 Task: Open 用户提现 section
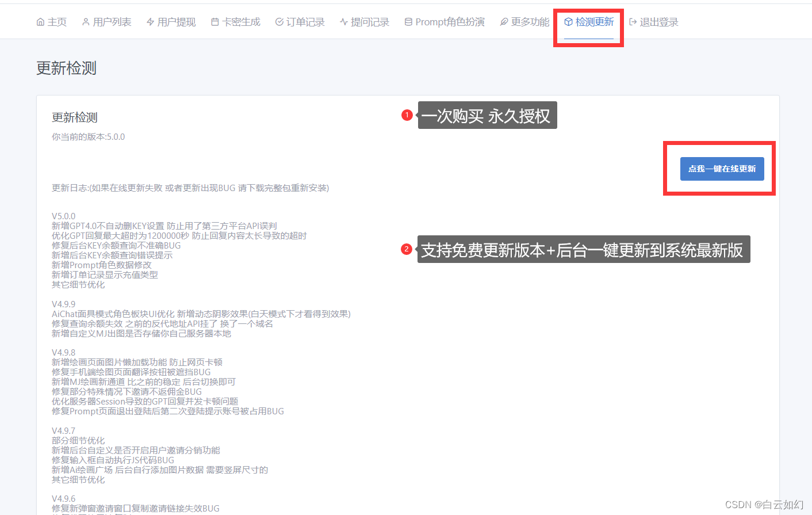(171, 22)
